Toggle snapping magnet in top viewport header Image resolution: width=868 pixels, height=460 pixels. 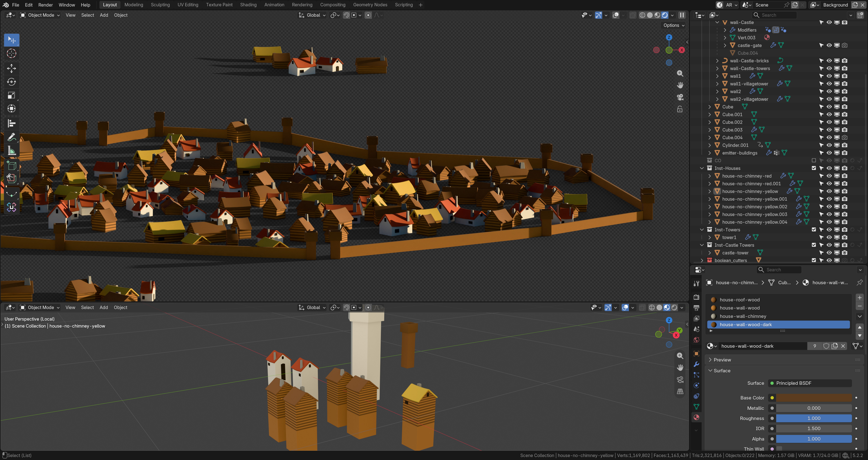346,15
